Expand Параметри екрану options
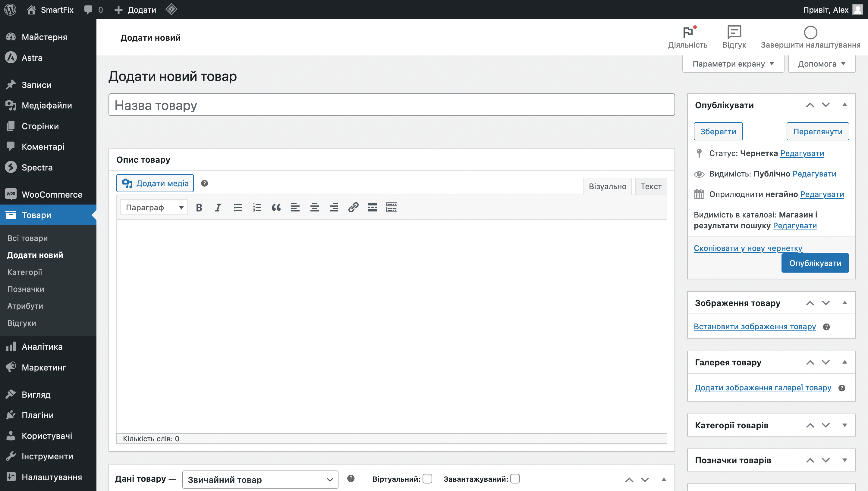 point(733,64)
